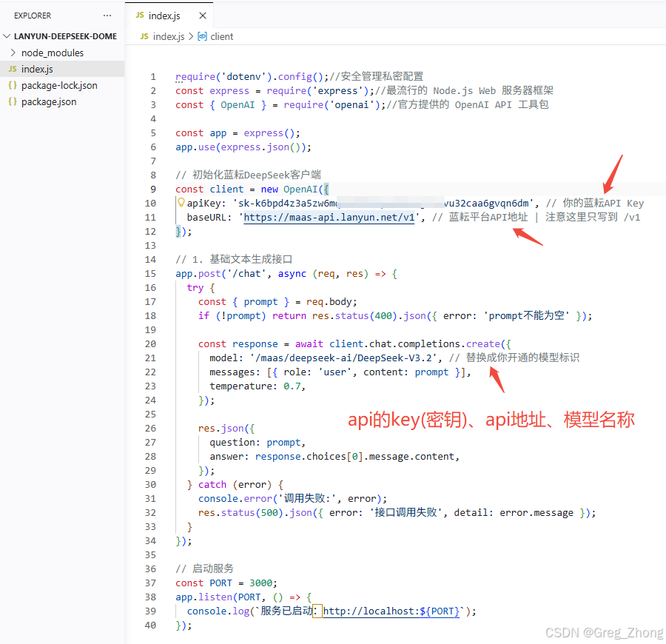Viewport: 666px width, 644px height.
Task: Open package.json file
Action: point(49,102)
